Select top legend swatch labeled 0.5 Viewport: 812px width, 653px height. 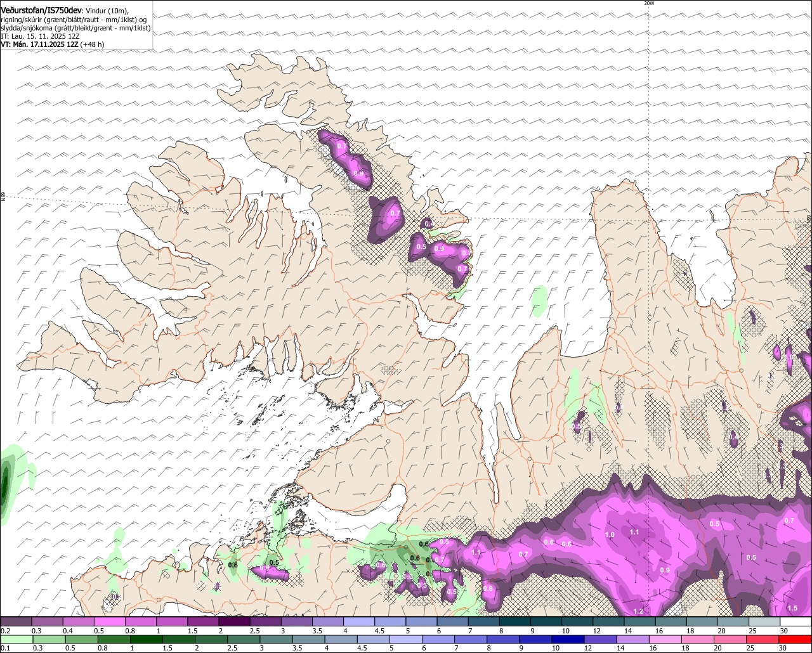click(109, 621)
